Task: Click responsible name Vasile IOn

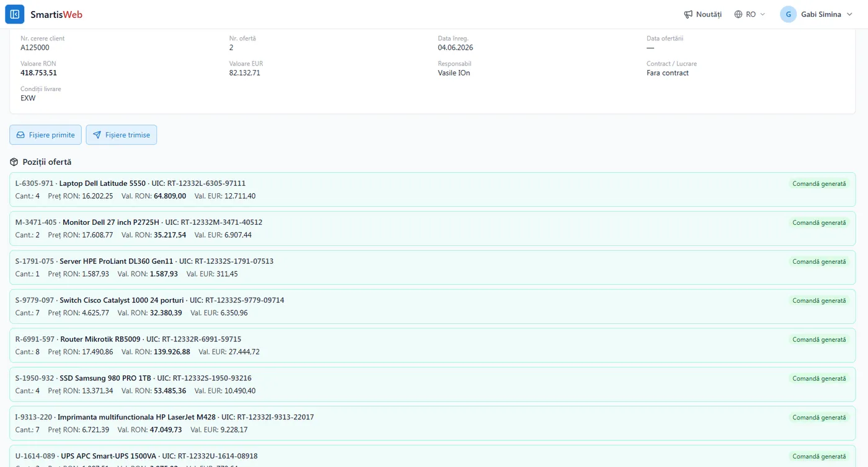Action: pyautogui.click(x=454, y=73)
